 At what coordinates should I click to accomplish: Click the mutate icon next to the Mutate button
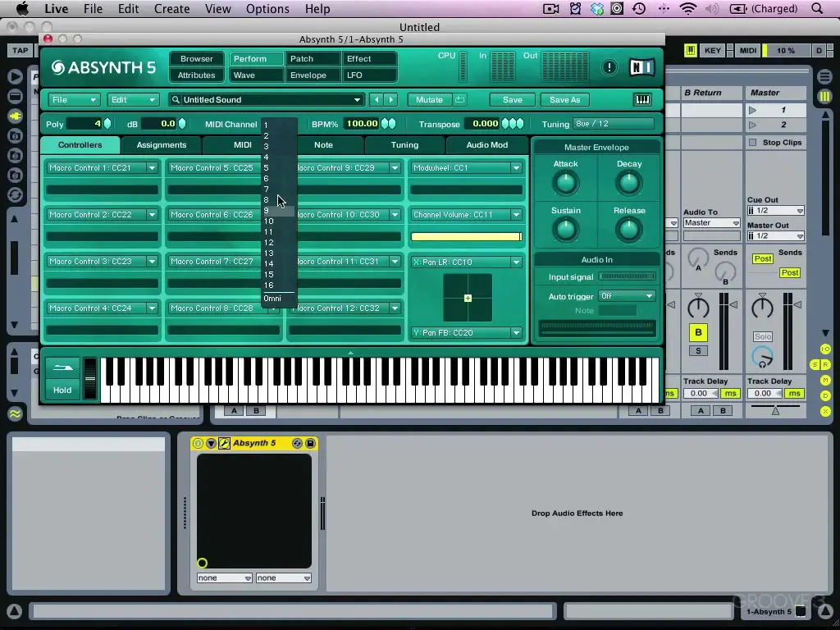click(x=459, y=99)
